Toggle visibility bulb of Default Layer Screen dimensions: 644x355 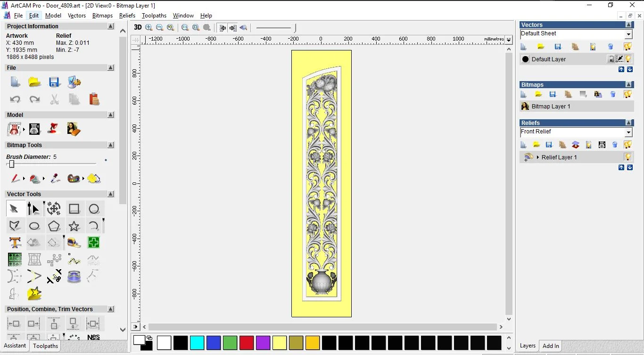pos(628,59)
